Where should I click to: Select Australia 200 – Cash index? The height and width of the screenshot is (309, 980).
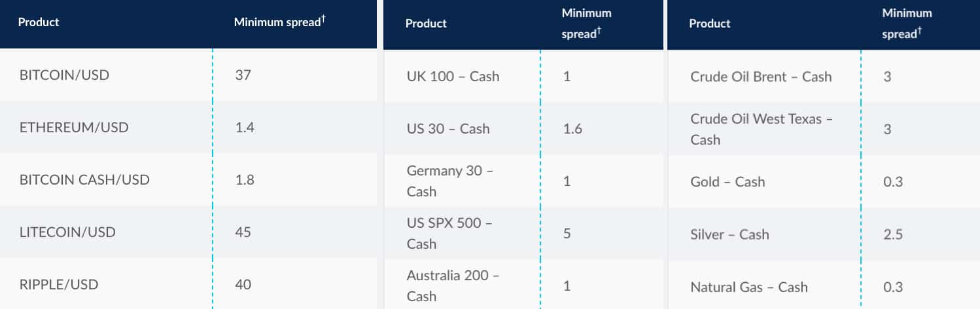(453, 286)
